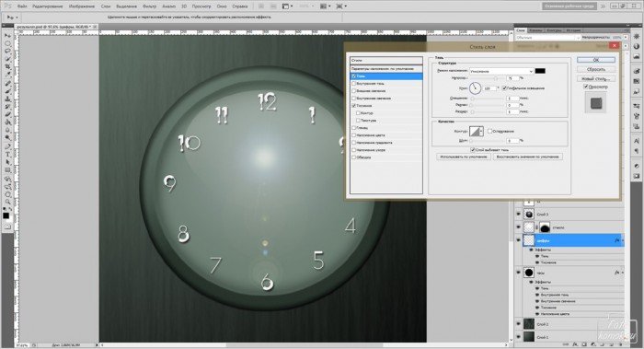Enable the Внешнее свечение effect checkbox

[x=353, y=91]
